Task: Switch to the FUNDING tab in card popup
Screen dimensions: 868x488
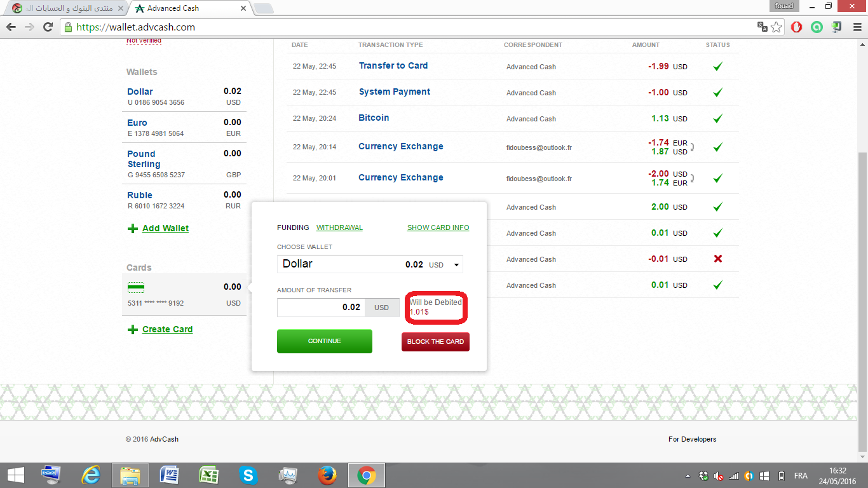Action: (x=293, y=227)
